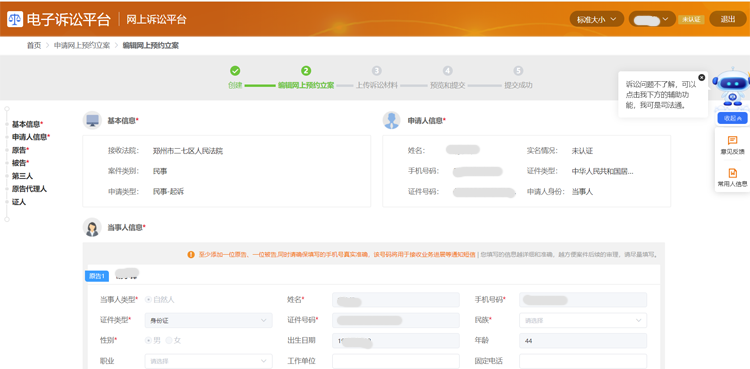Screen dimensions: 750x369
Task: Click the 证件号码 input field in 原告1 form
Action: (x=396, y=320)
